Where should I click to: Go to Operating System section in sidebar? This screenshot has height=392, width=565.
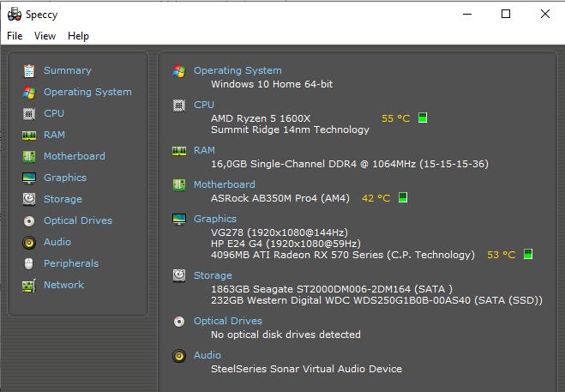pos(87,92)
